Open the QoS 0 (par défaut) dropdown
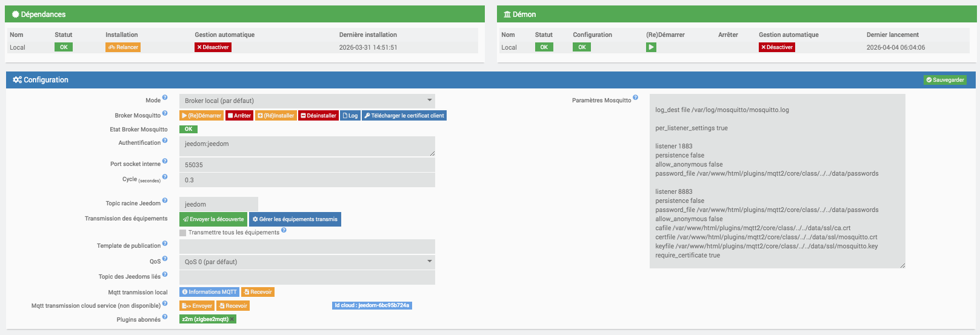The width and height of the screenshot is (980, 335). [x=307, y=262]
